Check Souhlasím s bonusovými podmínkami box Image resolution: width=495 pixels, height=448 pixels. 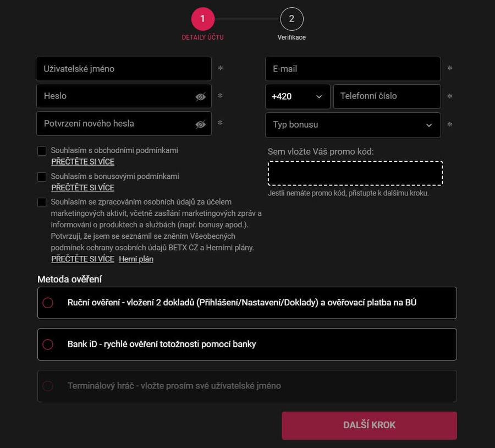(42, 177)
